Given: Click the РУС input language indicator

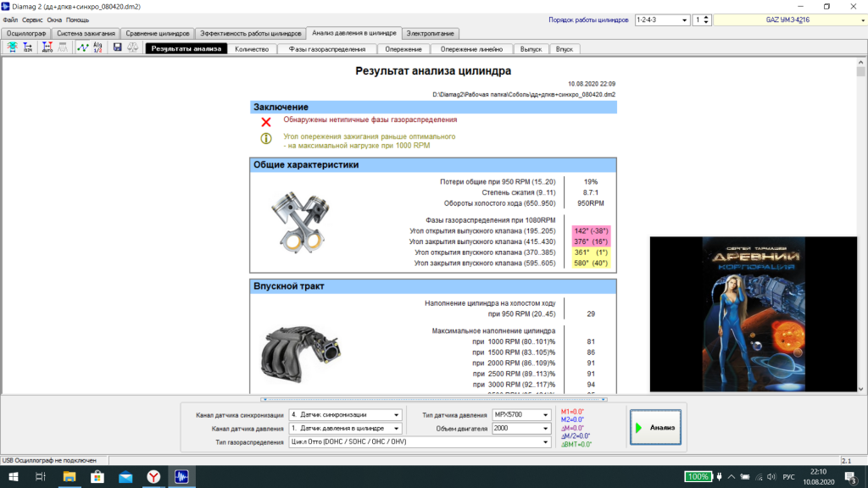Looking at the screenshot, I should (789, 476).
